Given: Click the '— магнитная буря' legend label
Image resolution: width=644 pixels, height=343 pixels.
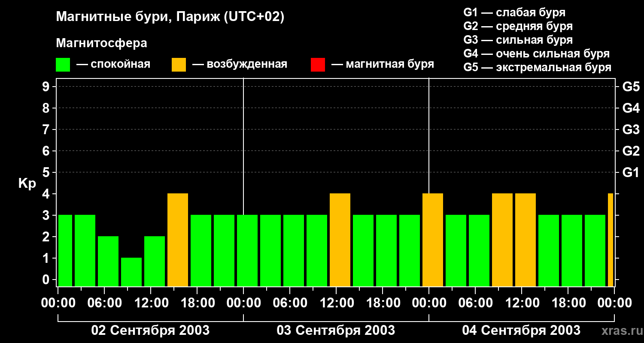Looking at the screenshot, I should coord(383,64).
